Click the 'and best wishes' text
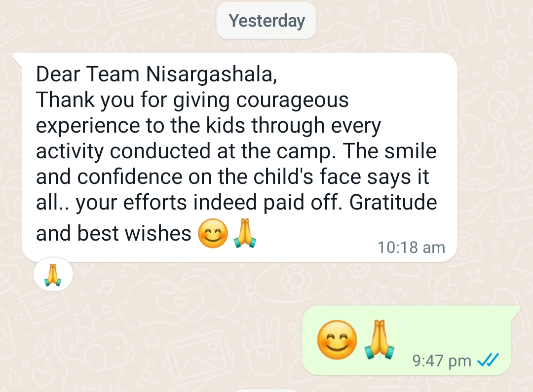533x392 pixels. tap(114, 233)
